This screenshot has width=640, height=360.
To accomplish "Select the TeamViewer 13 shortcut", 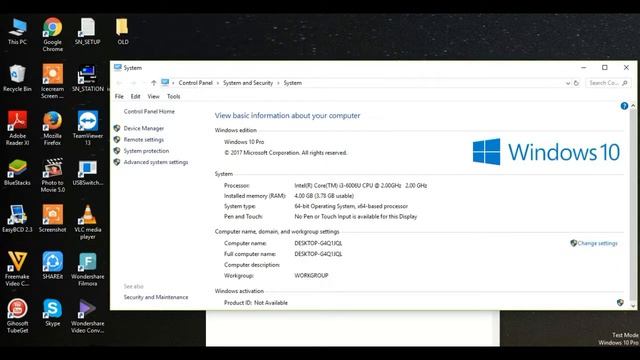I will click(87, 129).
